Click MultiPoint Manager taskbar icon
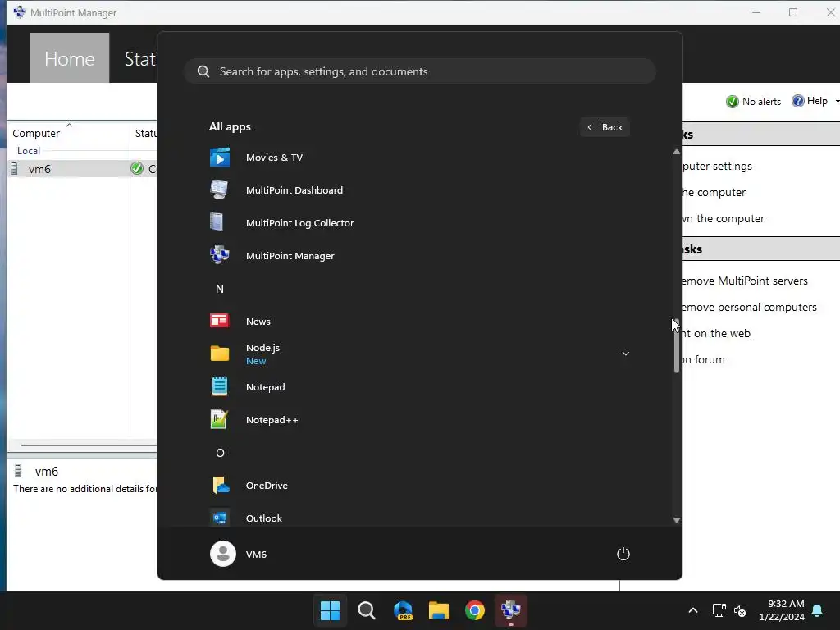The height and width of the screenshot is (630, 840). 511,610
